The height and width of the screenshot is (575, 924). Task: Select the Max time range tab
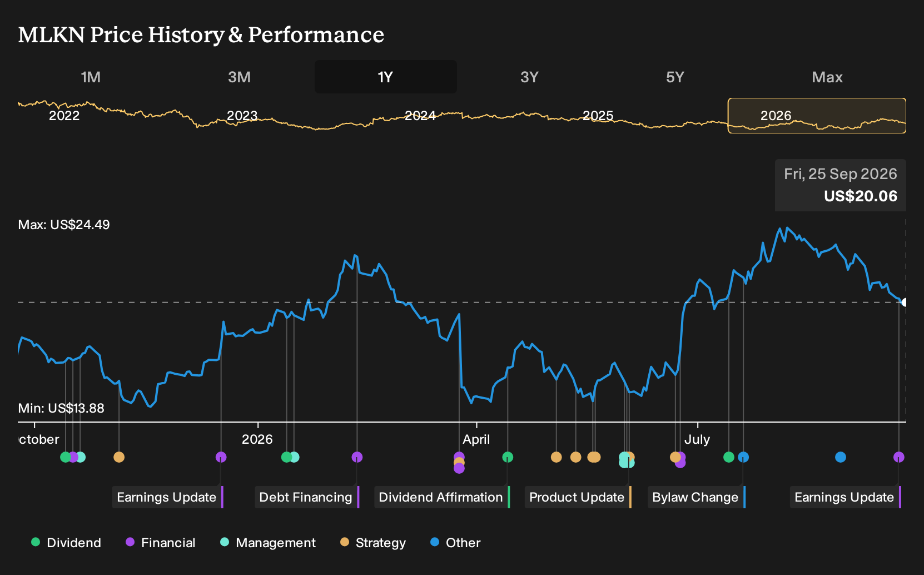827,77
